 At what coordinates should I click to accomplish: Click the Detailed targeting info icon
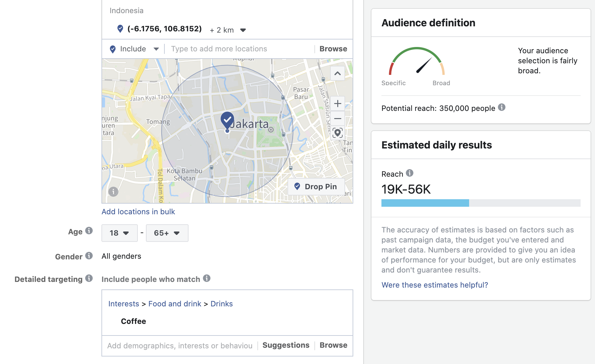click(89, 278)
